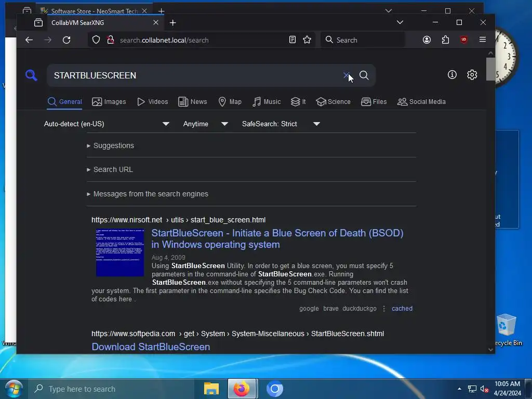This screenshot has width=532, height=399.
Task: Open a new tab with plus button
Action: [172, 23]
